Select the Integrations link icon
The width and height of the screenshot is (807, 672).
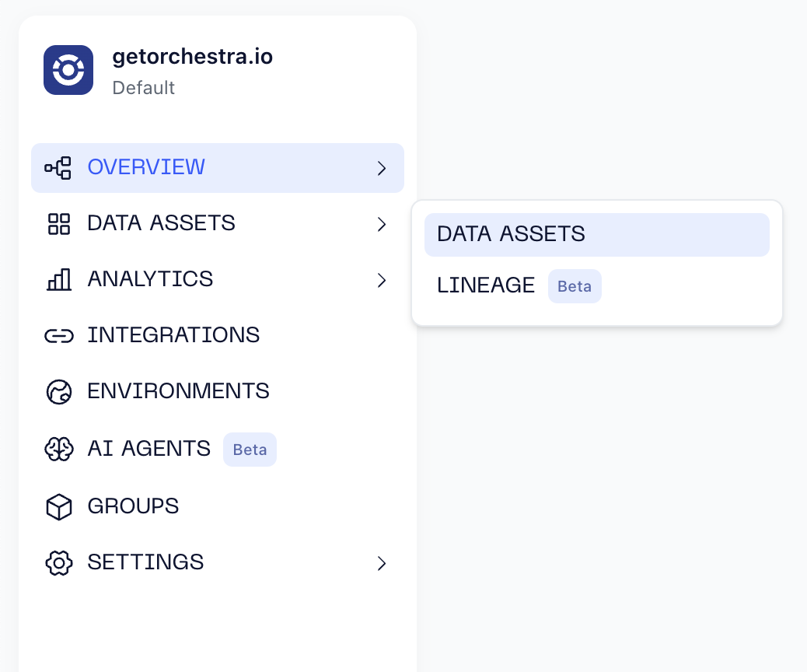(58, 335)
